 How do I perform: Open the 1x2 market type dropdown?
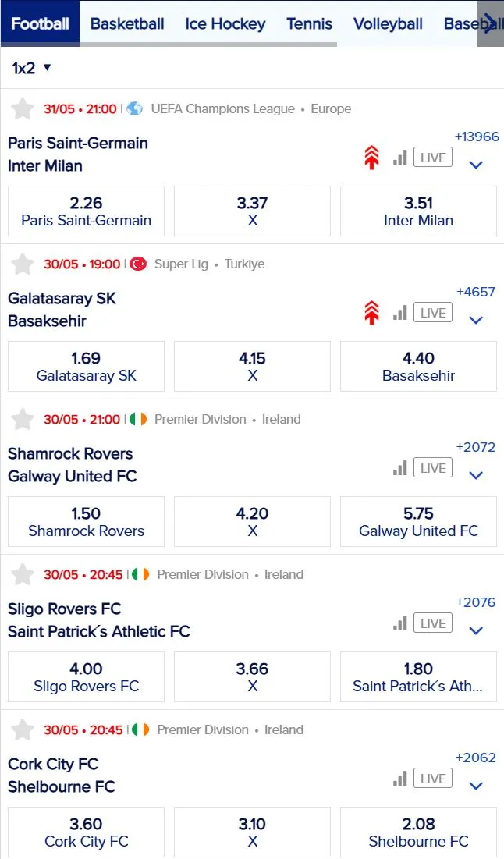pyautogui.click(x=31, y=68)
